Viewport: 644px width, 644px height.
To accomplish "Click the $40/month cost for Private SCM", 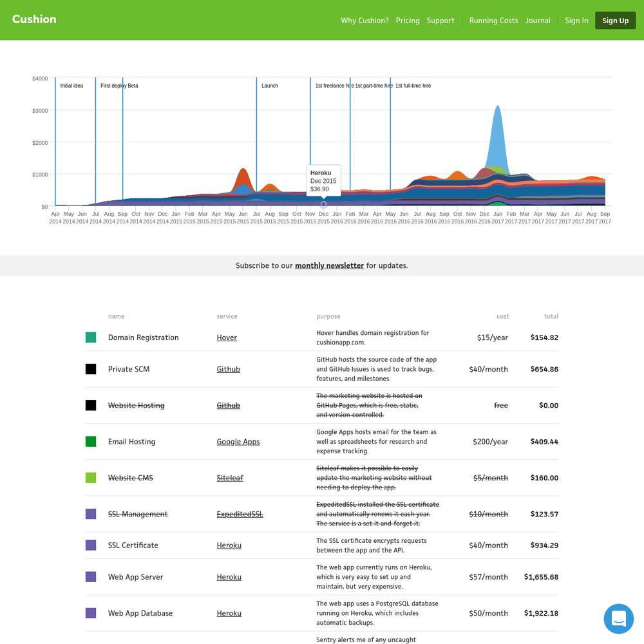I will 488,369.
